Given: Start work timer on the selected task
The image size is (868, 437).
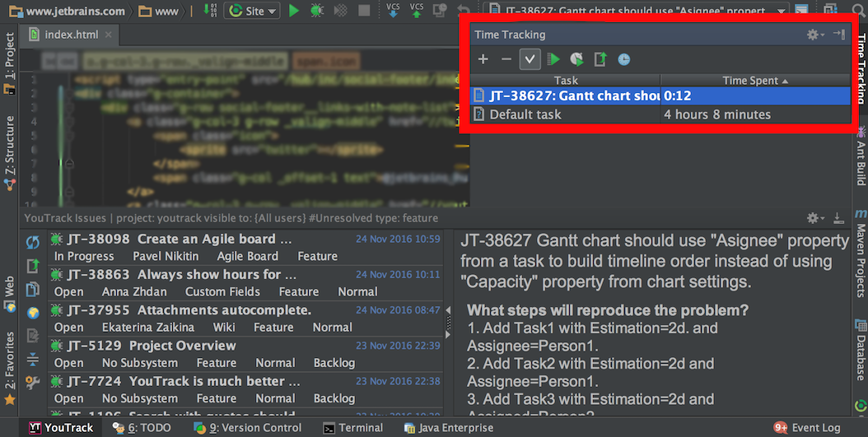Looking at the screenshot, I should [x=553, y=59].
